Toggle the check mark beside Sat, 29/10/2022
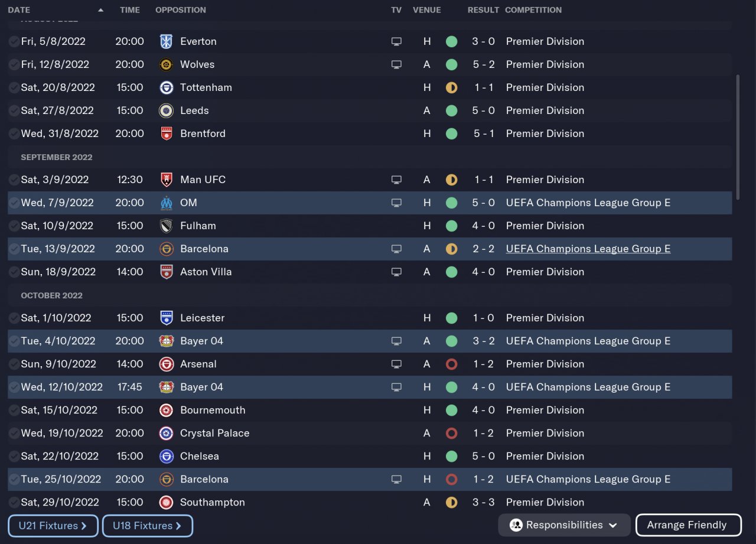 (14, 502)
